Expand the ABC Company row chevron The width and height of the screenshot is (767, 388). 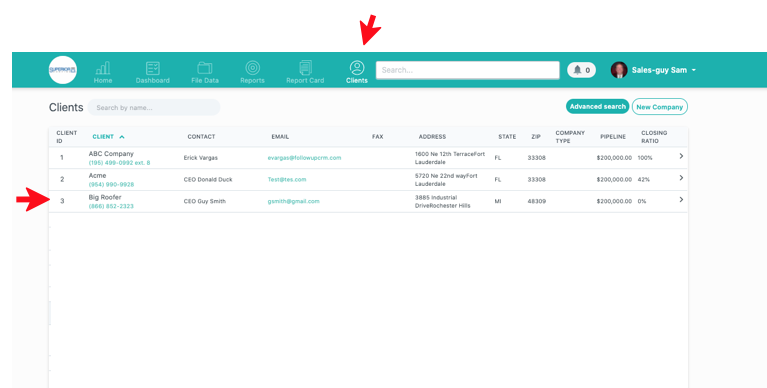pos(681,156)
